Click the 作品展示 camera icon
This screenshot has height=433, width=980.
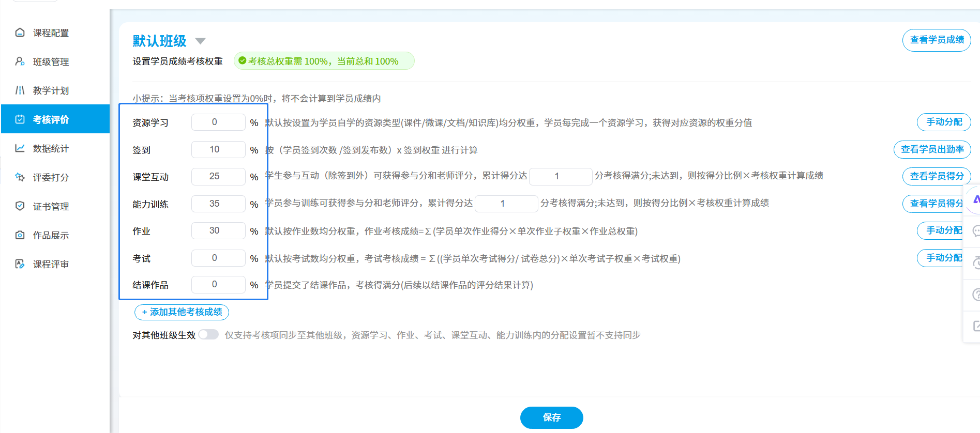tap(20, 235)
